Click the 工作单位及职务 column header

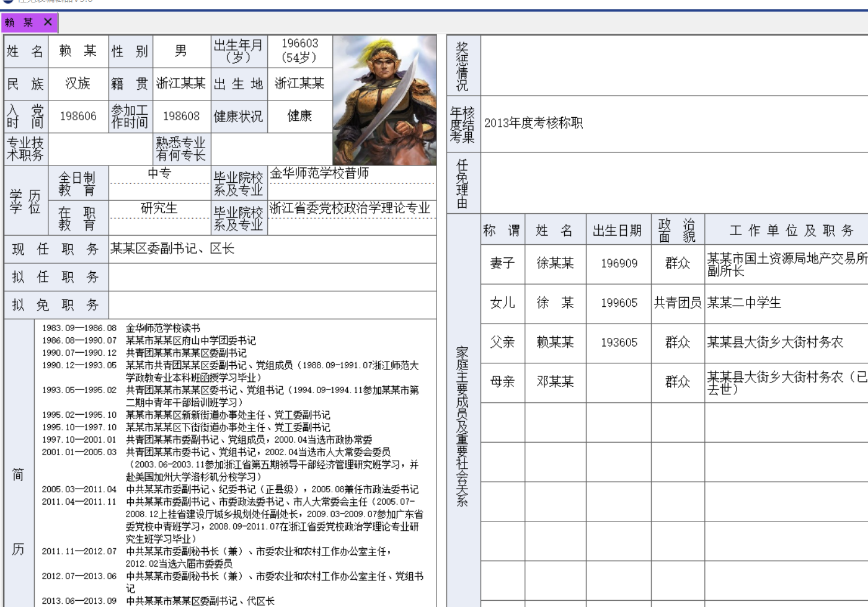click(787, 231)
